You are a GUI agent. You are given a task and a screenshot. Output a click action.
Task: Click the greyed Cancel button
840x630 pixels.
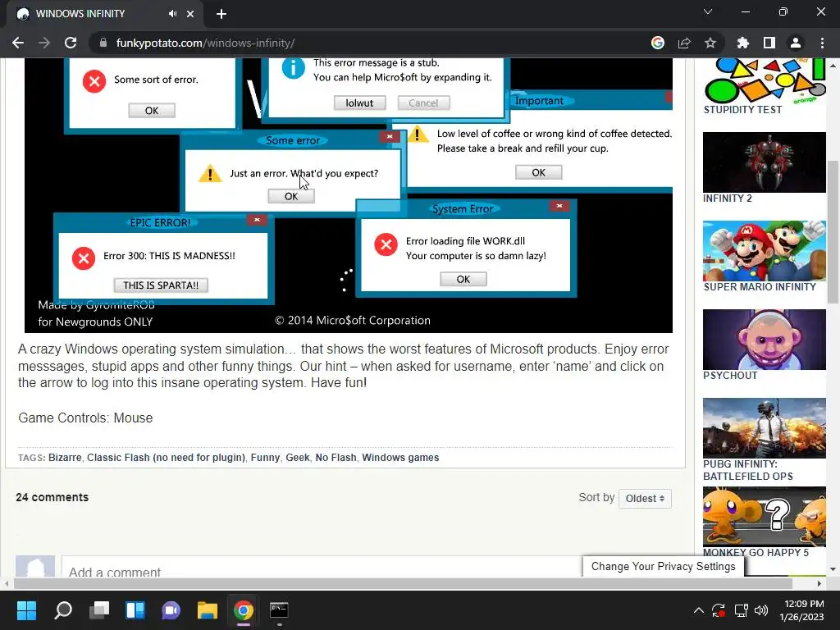pyautogui.click(x=423, y=103)
